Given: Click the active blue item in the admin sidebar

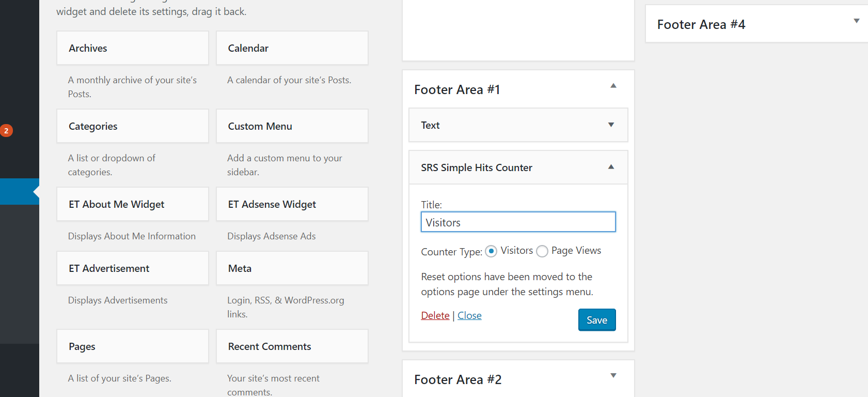Looking at the screenshot, I should point(20,192).
